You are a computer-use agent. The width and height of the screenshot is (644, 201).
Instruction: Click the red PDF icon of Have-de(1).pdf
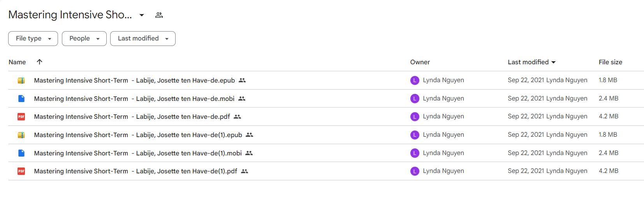click(x=21, y=171)
